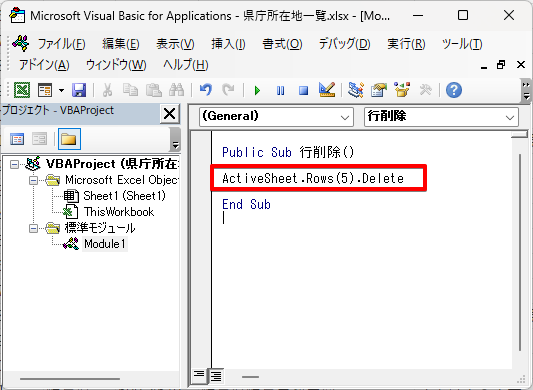The width and height of the screenshot is (533, 390).
Task: Open the ウィンドウ(W) menu
Action: (116, 65)
